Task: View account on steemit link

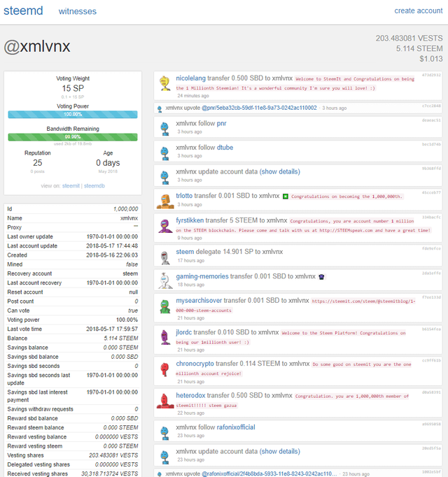Action: (71, 186)
